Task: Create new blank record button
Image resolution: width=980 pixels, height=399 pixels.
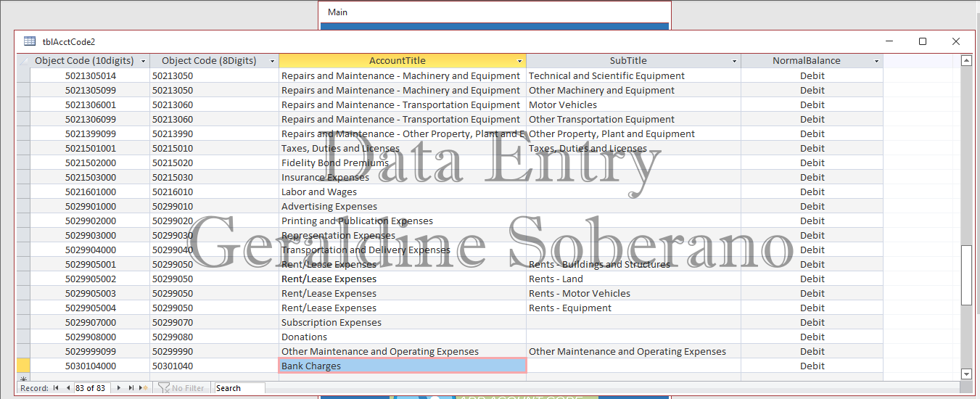Action: click(x=144, y=388)
